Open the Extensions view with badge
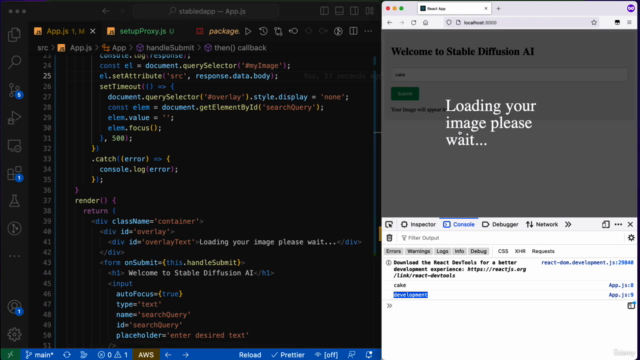Viewport: 640px width, 360px height. (15, 174)
